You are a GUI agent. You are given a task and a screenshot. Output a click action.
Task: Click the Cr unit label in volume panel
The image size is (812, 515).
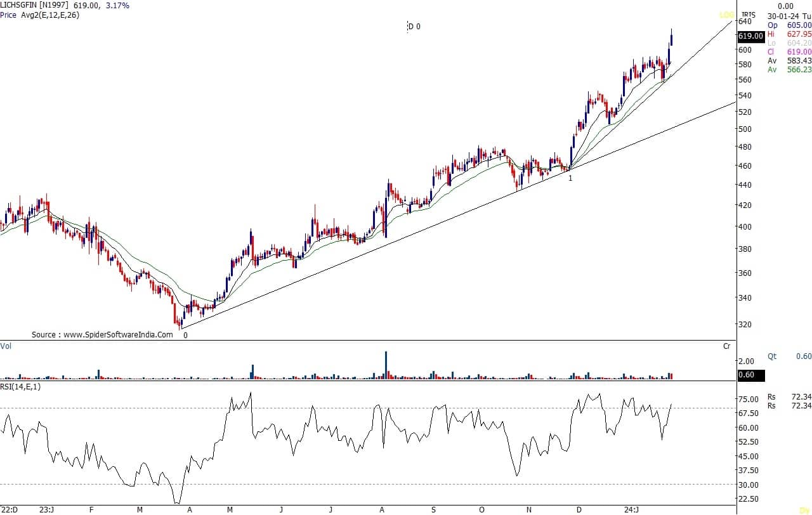726,346
